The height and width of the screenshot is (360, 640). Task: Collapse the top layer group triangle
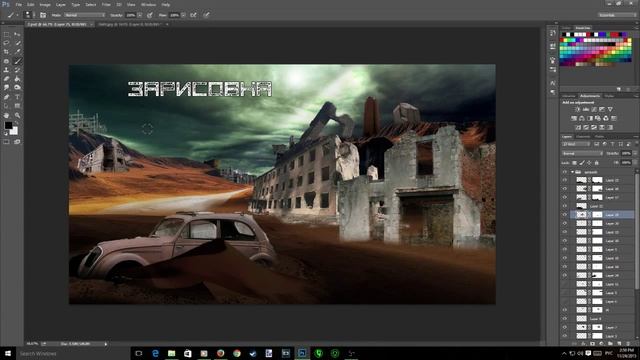(572, 172)
